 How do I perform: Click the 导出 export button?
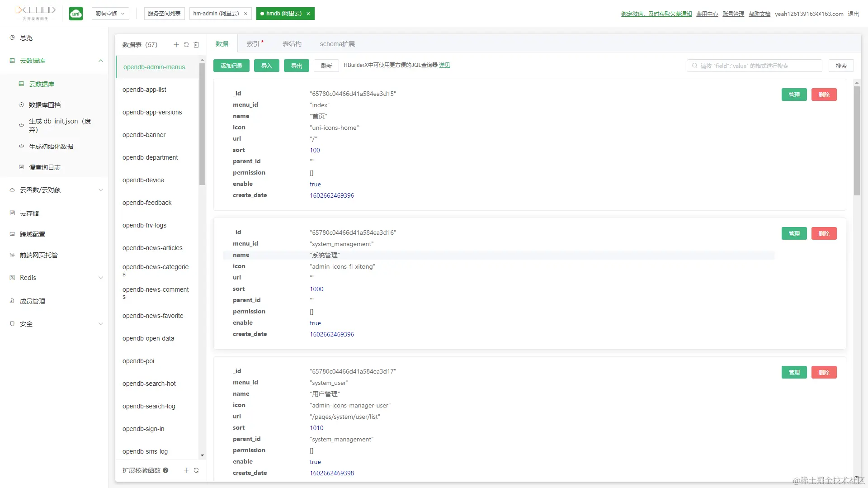pyautogui.click(x=297, y=66)
